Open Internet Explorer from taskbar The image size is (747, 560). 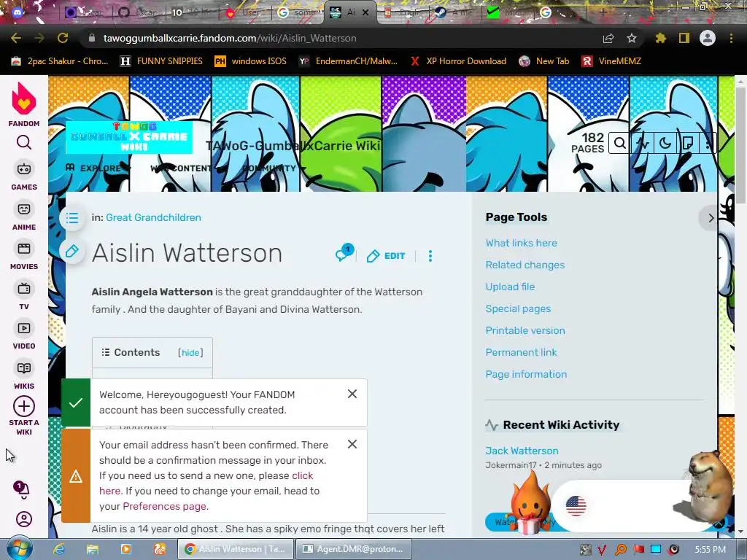click(59, 549)
